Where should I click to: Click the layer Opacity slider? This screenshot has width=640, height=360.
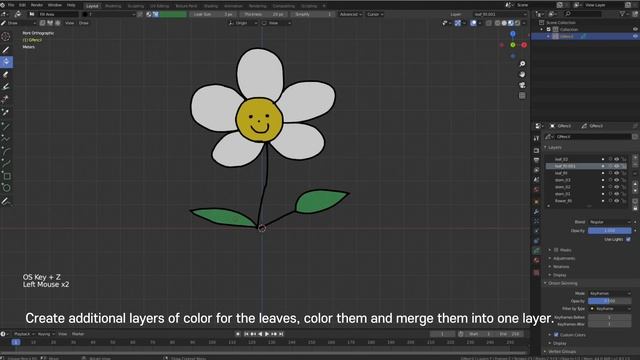(609, 231)
